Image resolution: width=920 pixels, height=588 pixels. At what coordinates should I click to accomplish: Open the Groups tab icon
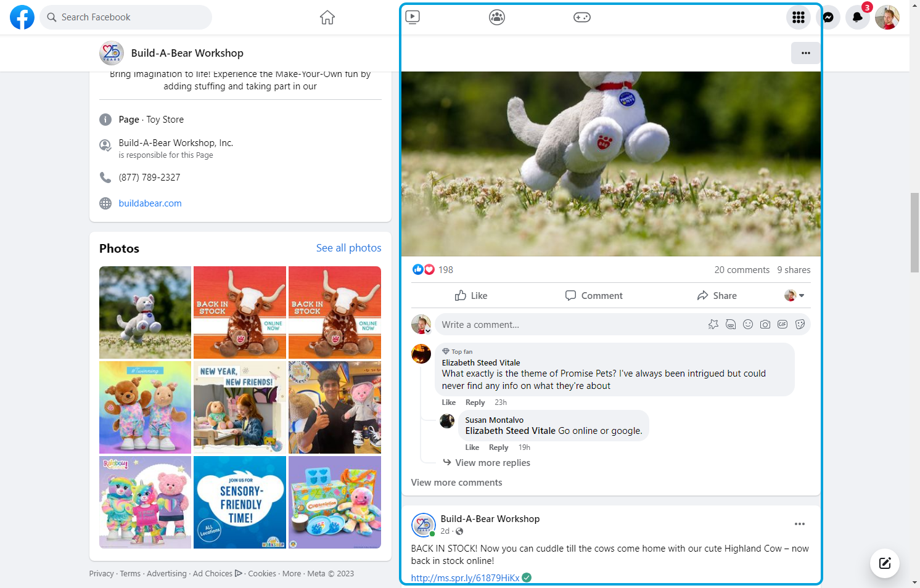pyautogui.click(x=497, y=17)
